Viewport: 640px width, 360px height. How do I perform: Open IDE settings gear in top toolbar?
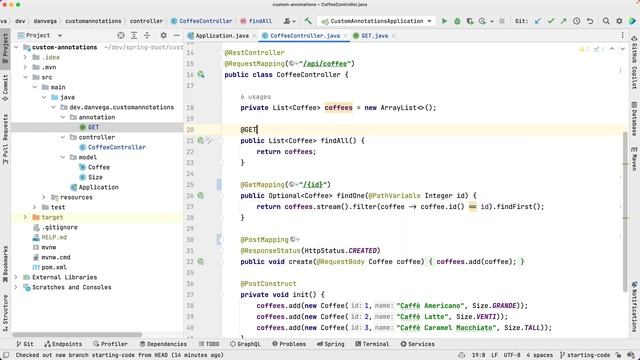tap(619, 21)
